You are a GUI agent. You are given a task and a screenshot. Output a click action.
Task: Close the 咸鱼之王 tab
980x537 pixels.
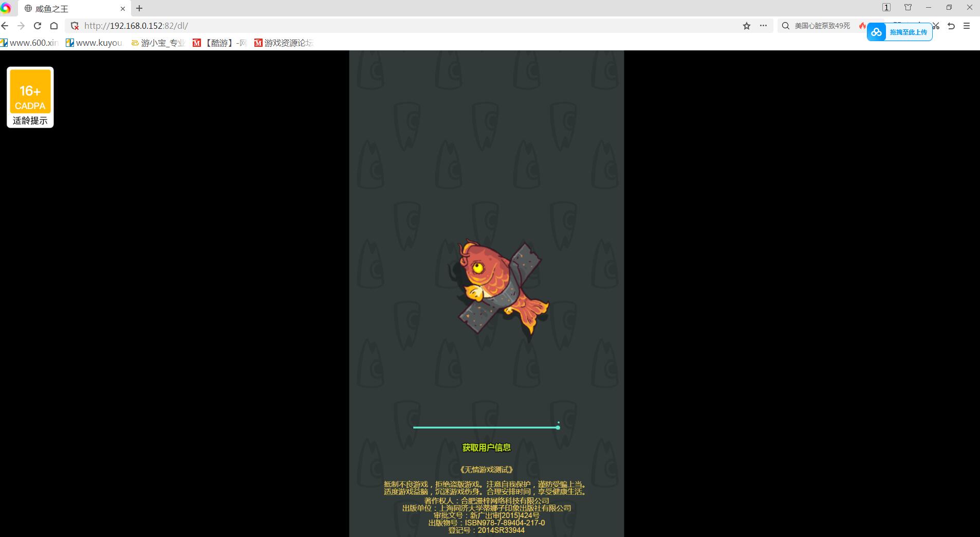point(123,9)
